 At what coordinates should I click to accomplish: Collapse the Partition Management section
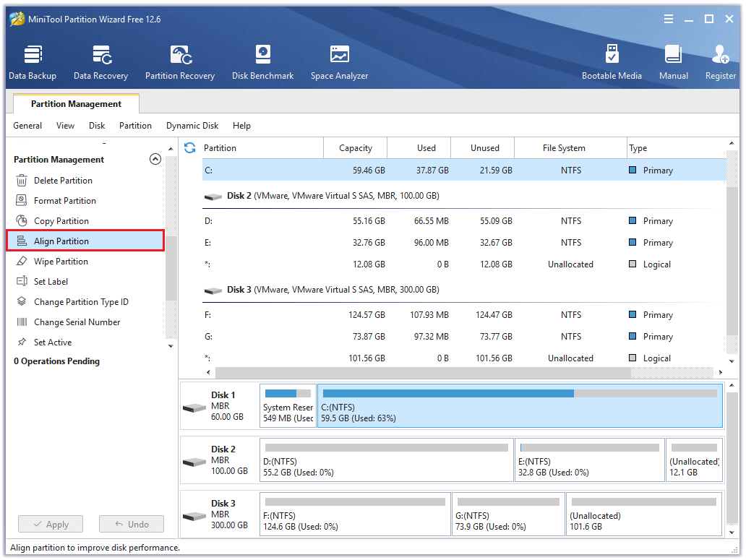point(155,159)
